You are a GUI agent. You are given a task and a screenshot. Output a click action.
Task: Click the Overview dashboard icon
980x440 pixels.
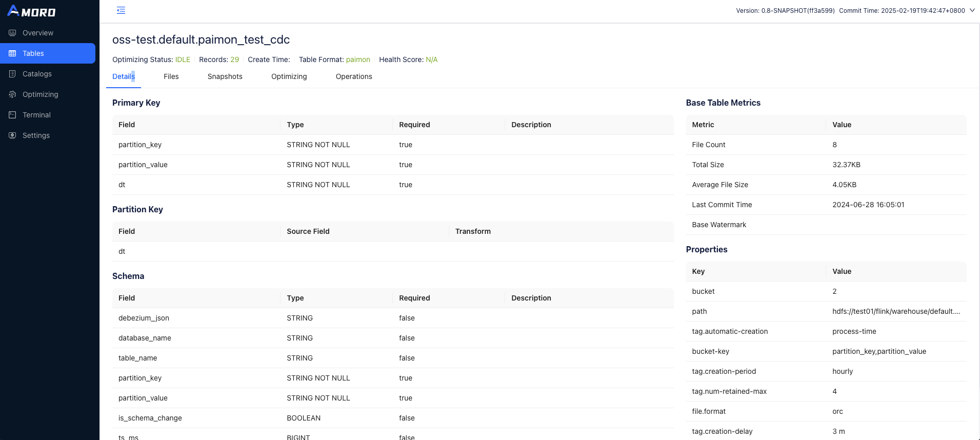[12, 33]
